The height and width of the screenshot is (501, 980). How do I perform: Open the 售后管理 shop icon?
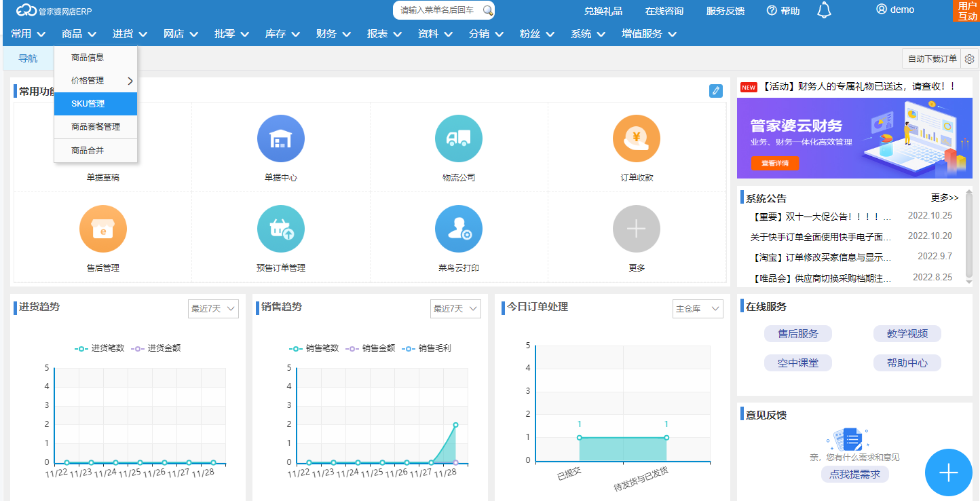click(x=102, y=229)
